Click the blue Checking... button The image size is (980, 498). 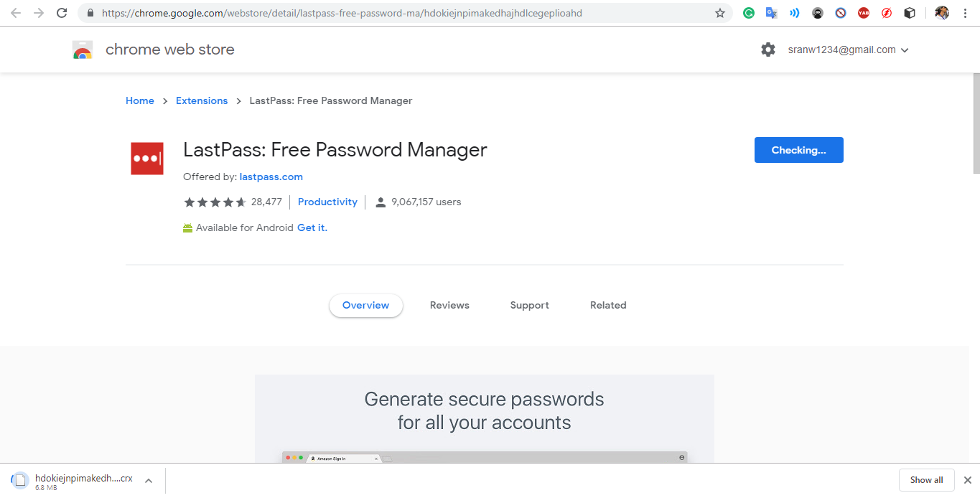(x=798, y=150)
